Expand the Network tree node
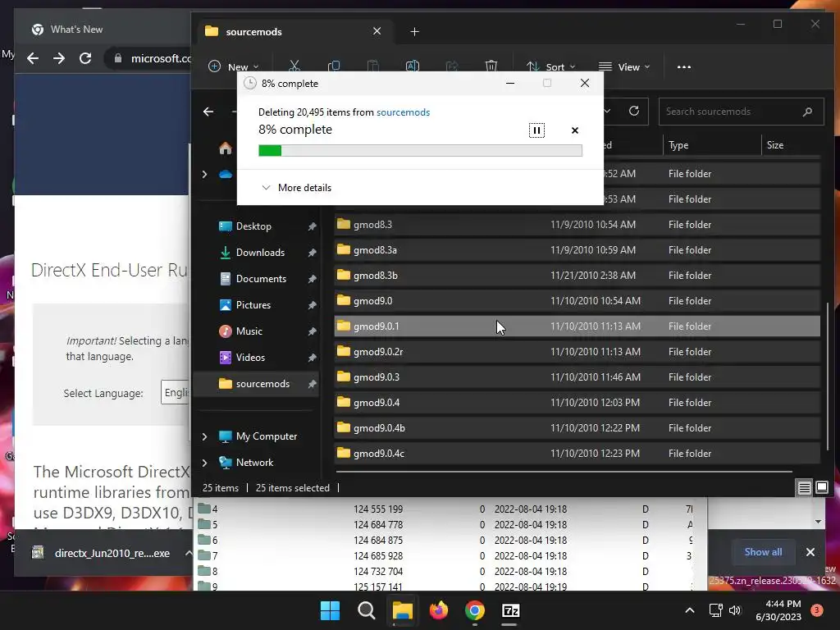 tap(204, 463)
